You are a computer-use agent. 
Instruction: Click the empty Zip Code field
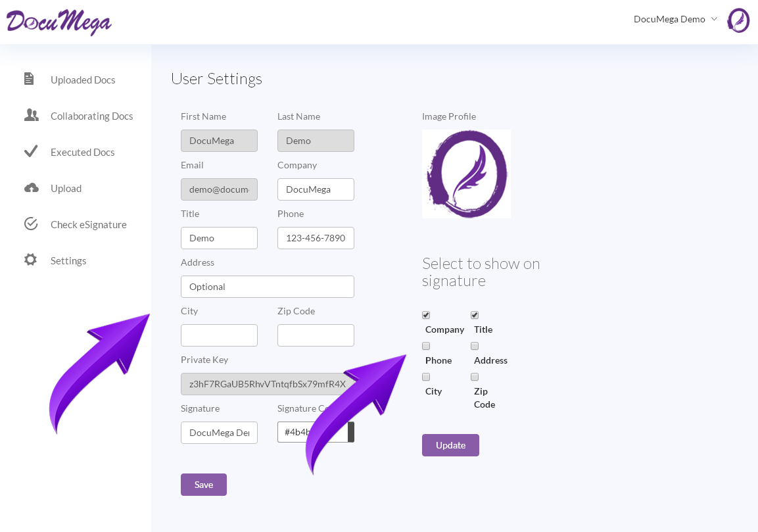point(316,335)
